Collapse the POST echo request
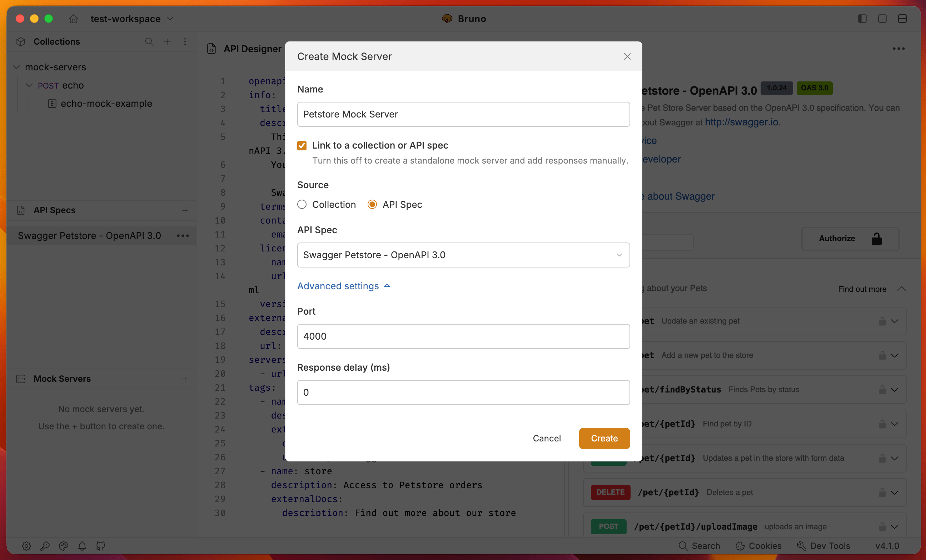 (29, 86)
